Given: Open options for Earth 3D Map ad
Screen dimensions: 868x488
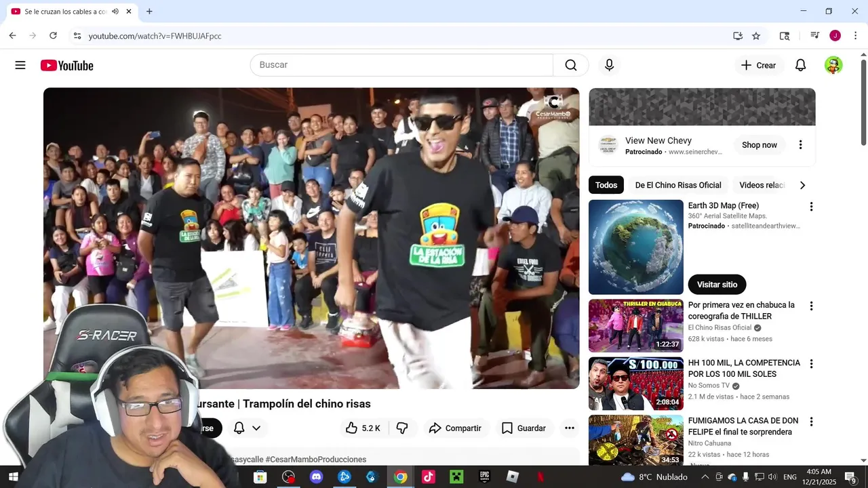Looking at the screenshot, I should click(x=811, y=207).
